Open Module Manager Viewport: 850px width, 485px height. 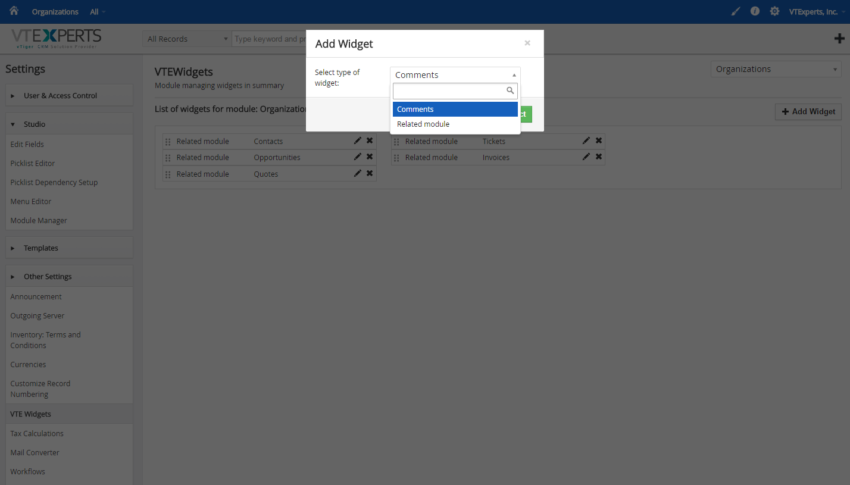click(x=38, y=221)
